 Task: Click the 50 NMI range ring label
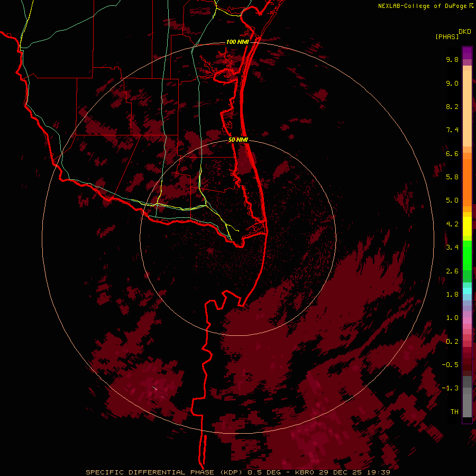[x=238, y=140]
